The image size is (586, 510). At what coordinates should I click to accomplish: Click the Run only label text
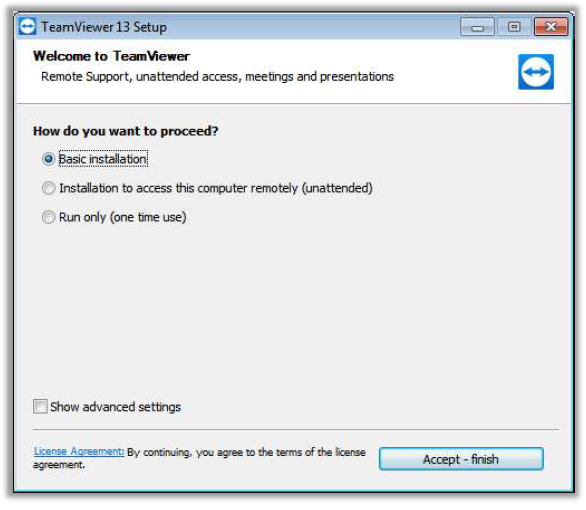[123, 217]
